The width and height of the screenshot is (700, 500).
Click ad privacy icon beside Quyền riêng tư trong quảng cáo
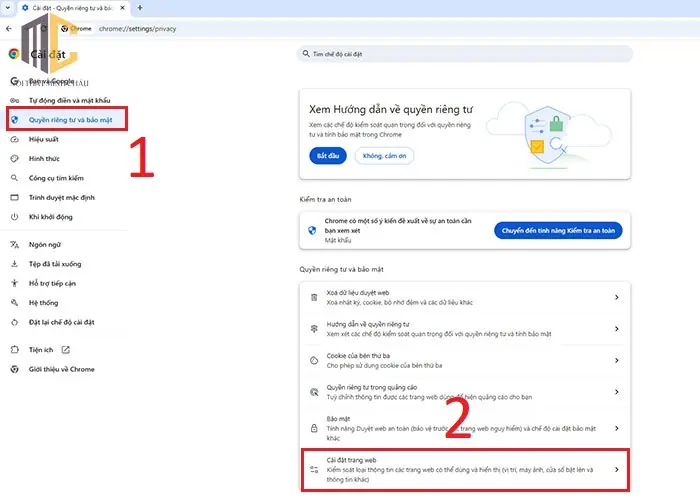pyautogui.click(x=314, y=392)
